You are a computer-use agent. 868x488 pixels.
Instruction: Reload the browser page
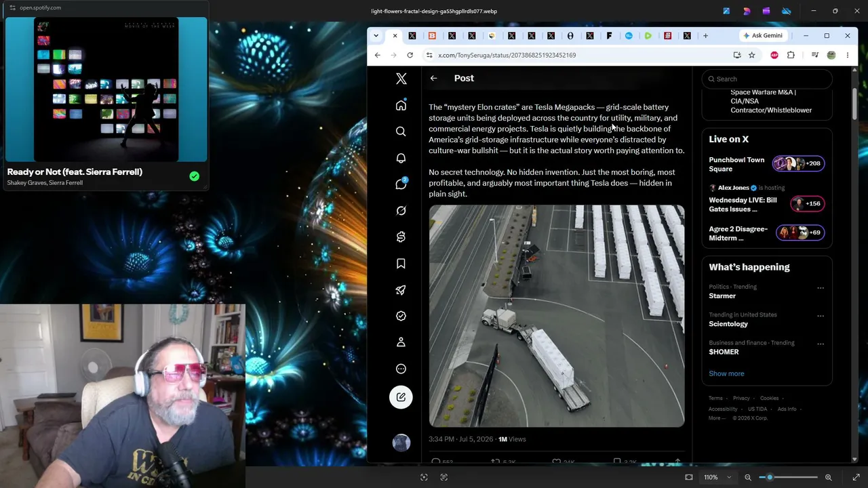(x=410, y=55)
